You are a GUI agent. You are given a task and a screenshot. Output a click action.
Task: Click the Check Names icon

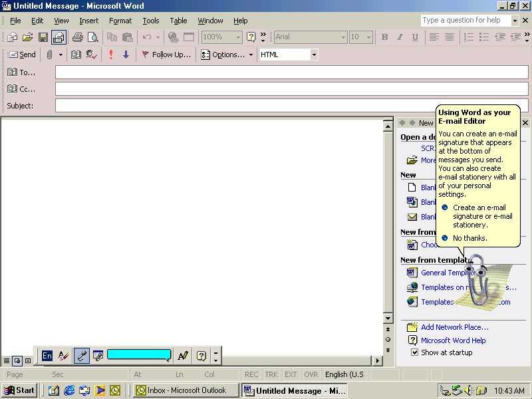tap(92, 55)
